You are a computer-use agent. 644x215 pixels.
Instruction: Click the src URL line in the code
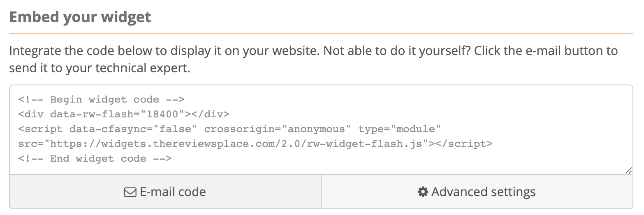(x=255, y=144)
